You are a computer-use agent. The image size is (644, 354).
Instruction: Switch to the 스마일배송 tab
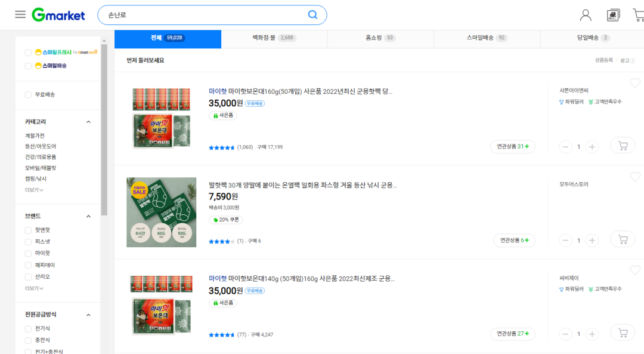tap(487, 39)
